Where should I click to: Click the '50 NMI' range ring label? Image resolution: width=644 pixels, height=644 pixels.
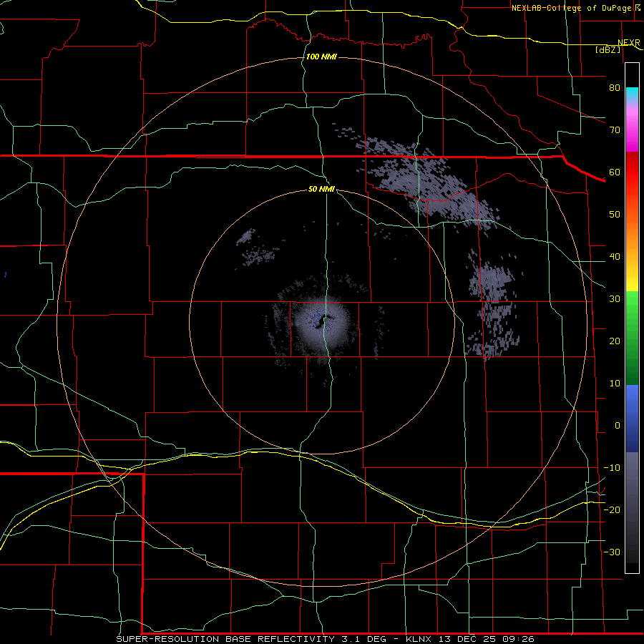[321, 190]
